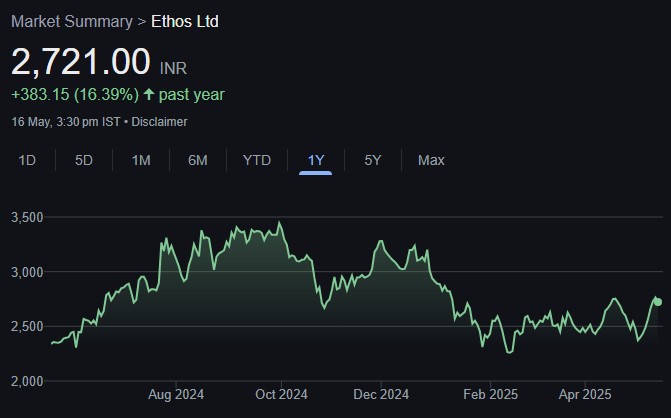Open the Disclaimer link
The width and height of the screenshot is (671, 418).
tap(160, 122)
